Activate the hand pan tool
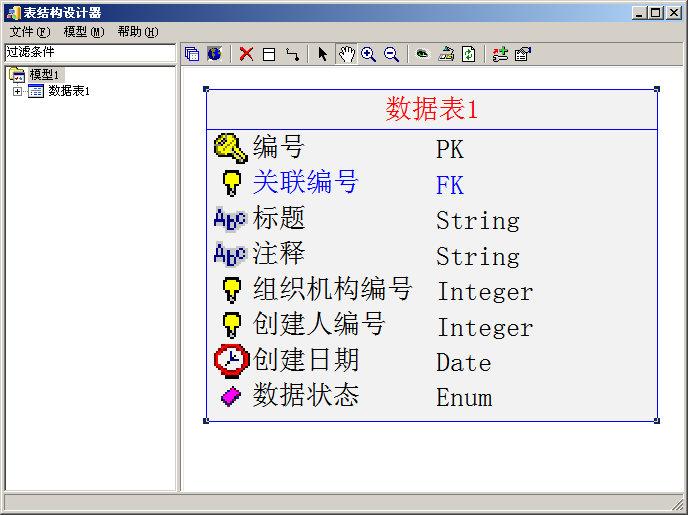Image resolution: width=688 pixels, height=515 pixels. [346, 54]
